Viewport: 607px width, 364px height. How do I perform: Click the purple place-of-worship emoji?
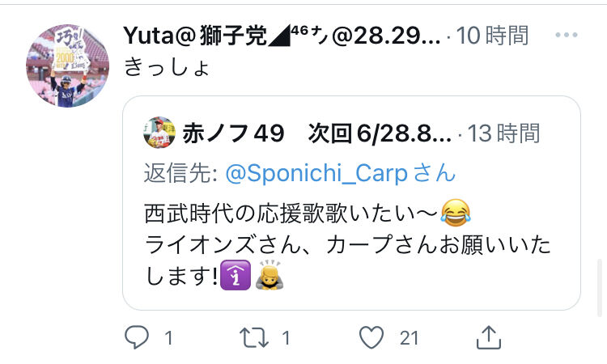point(236,275)
